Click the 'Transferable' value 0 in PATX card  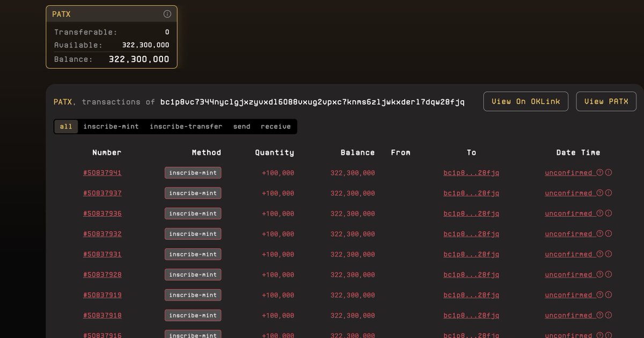coord(167,32)
